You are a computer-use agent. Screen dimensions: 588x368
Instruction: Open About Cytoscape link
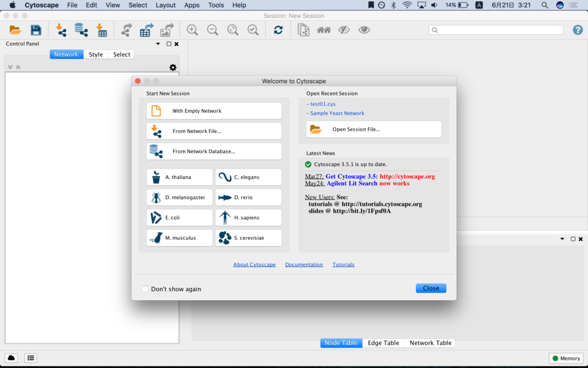[x=254, y=264]
